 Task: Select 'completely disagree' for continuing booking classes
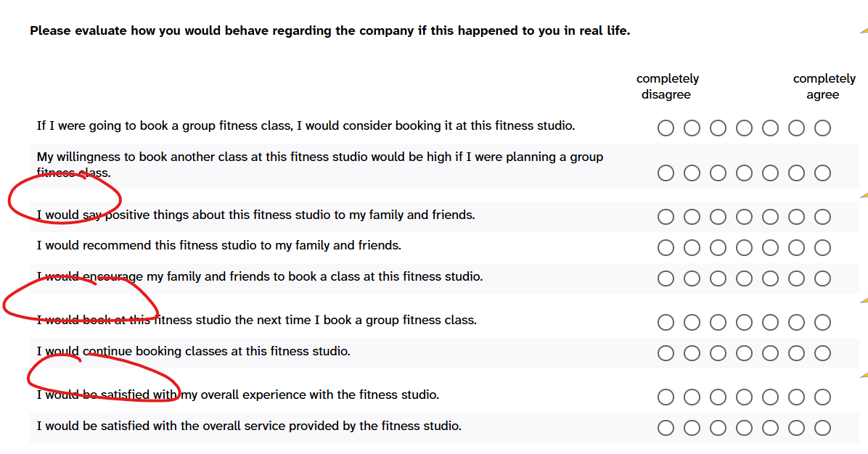tap(666, 353)
